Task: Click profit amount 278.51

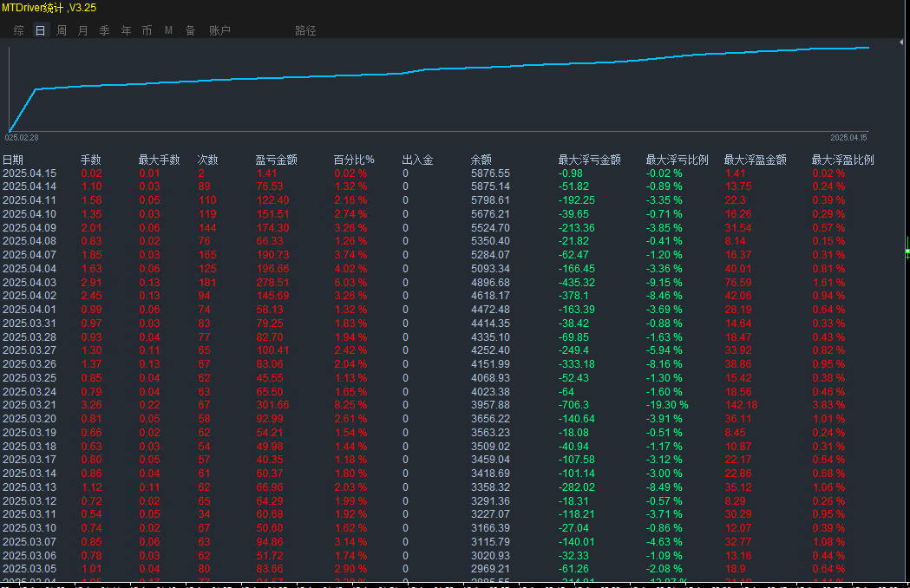Action: (272, 282)
